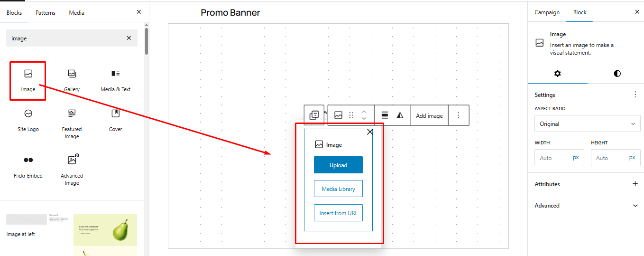The width and height of the screenshot is (644, 256).
Task: Click the duotone filter toolbar icon
Action: 400,115
